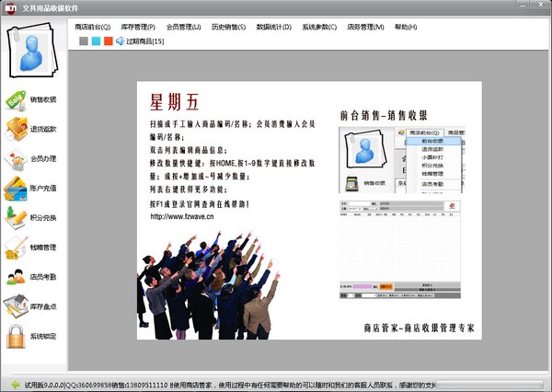552x392 pixels.
Task: Click the 销售收银 sidebar label
Action: (x=43, y=99)
